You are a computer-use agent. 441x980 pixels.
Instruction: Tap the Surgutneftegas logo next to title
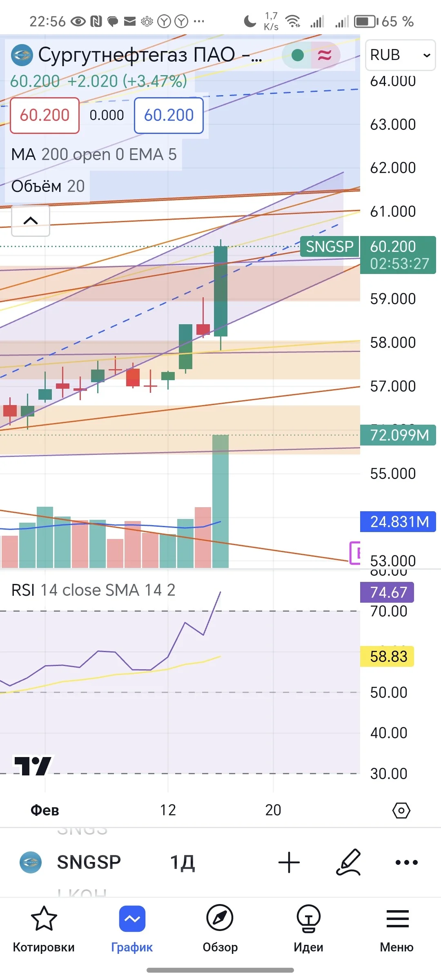[x=22, y=55]
